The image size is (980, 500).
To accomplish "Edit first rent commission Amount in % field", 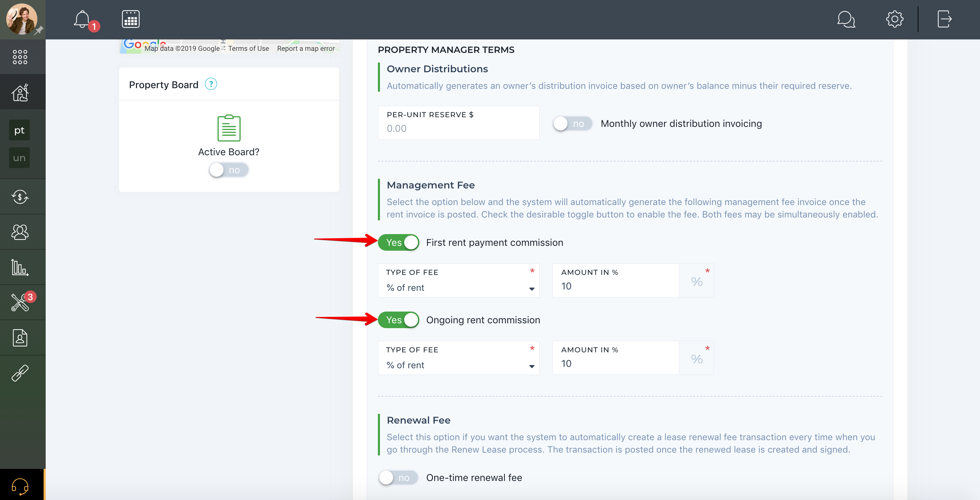I will tap(616, 281).
